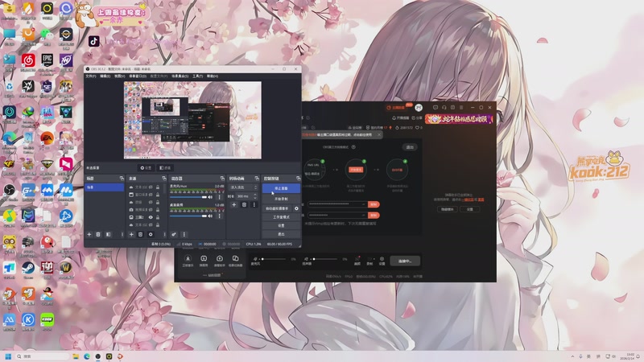Toggle the lock on the window capture source
The image size is (644, 362).
[x=158, y=195]
